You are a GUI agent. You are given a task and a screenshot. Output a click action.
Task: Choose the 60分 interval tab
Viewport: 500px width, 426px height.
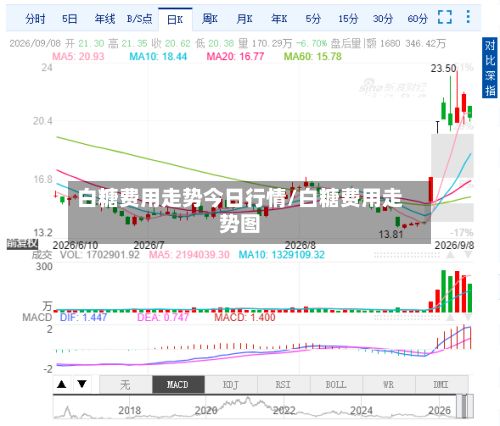tap(417, 19)
